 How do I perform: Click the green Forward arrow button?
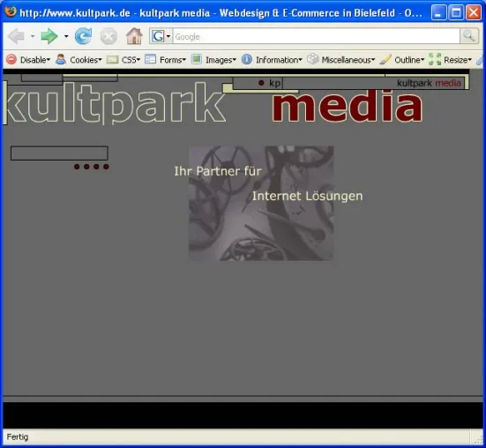(49, 36)
